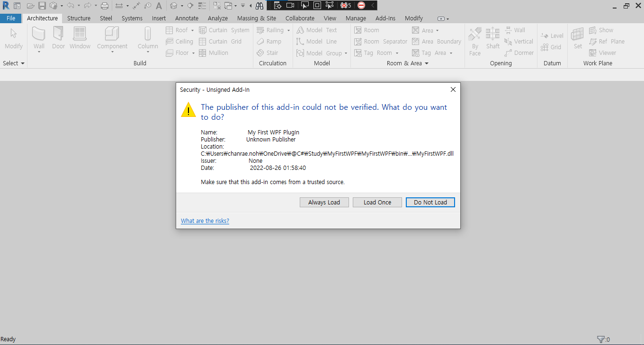
Task: Click the Ref Plane tool
Action: pos(607,42)
